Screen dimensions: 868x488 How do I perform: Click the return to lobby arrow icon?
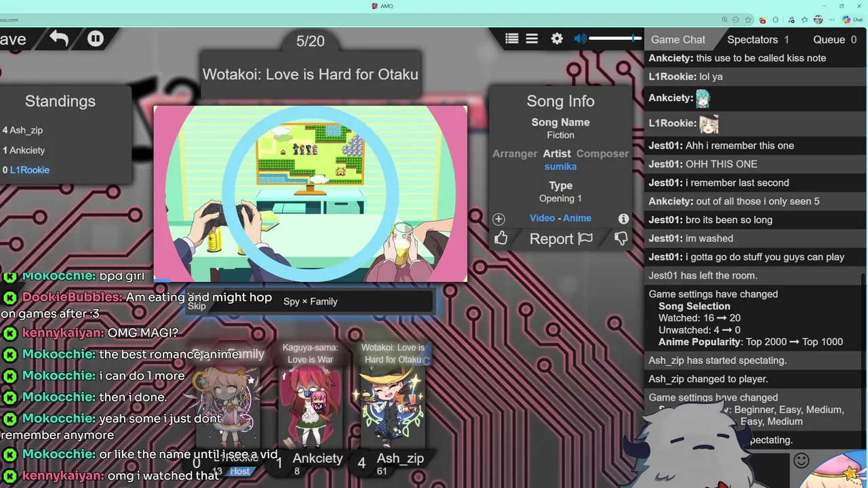point(59,39)
